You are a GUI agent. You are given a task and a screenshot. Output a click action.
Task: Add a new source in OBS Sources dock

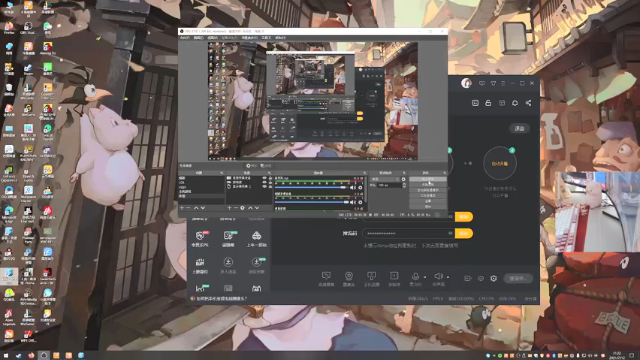229,208
